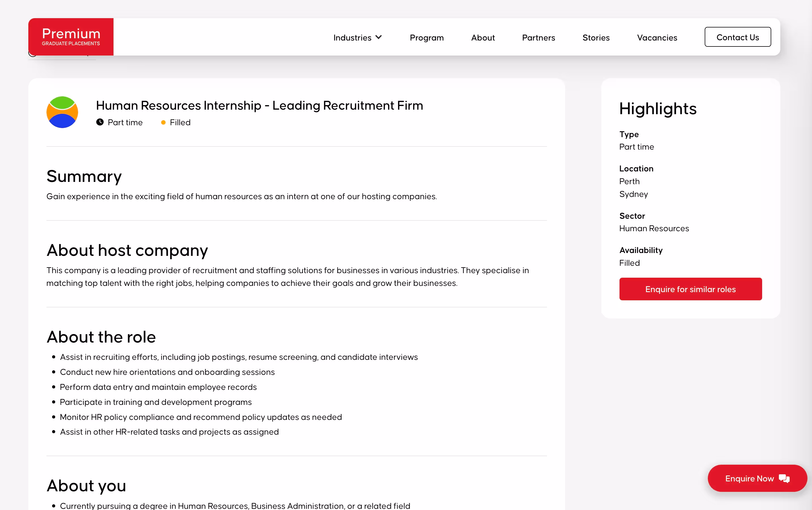Open the Partners menu item
812x510 pixels.
point(538,37)
